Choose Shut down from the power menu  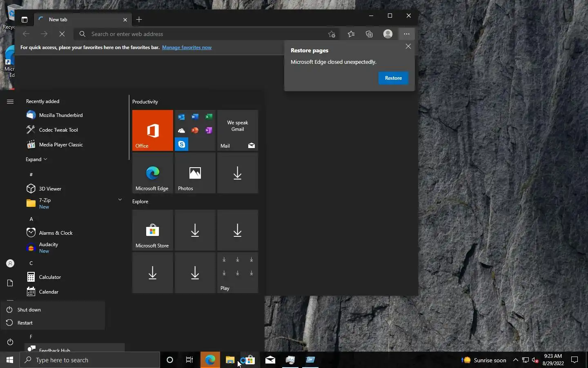(53, 310)
